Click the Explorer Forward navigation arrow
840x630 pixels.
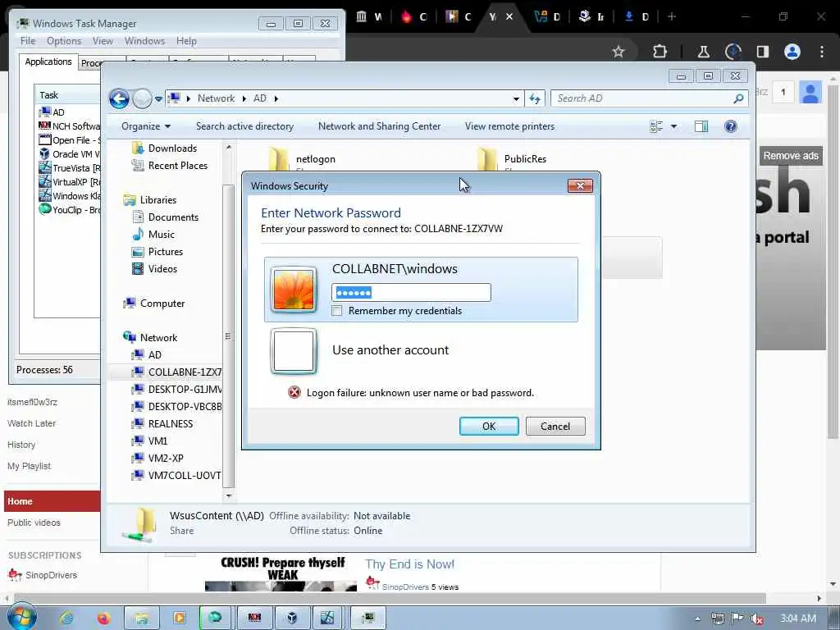(x=142, y=98)
